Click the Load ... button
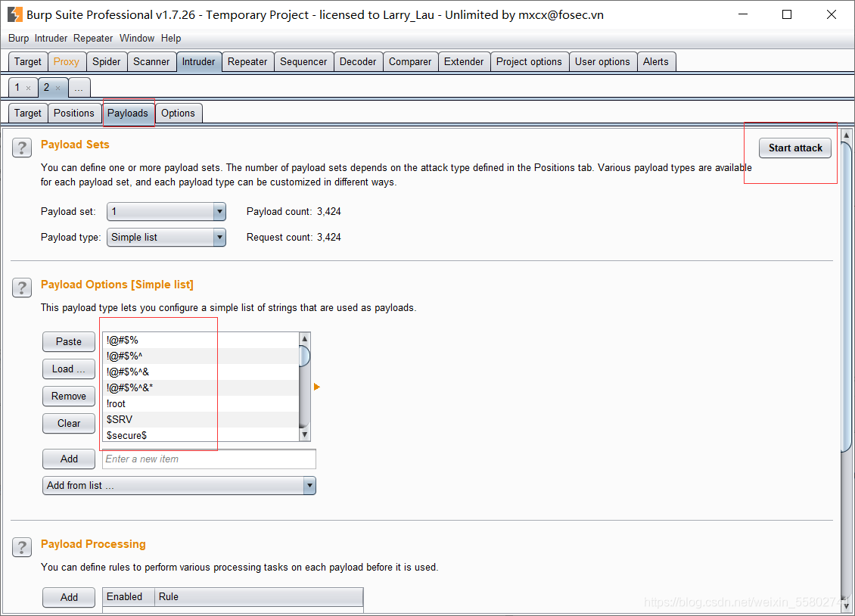The width and height of the screenshot is (855, 616). pos(69,369)
